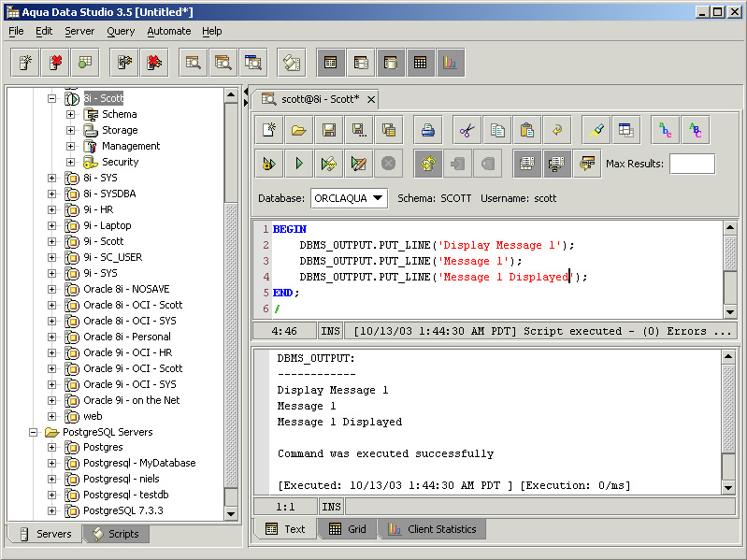
Task: Click the disconnect server icon with red X
Action: click(x=154, y=63)
